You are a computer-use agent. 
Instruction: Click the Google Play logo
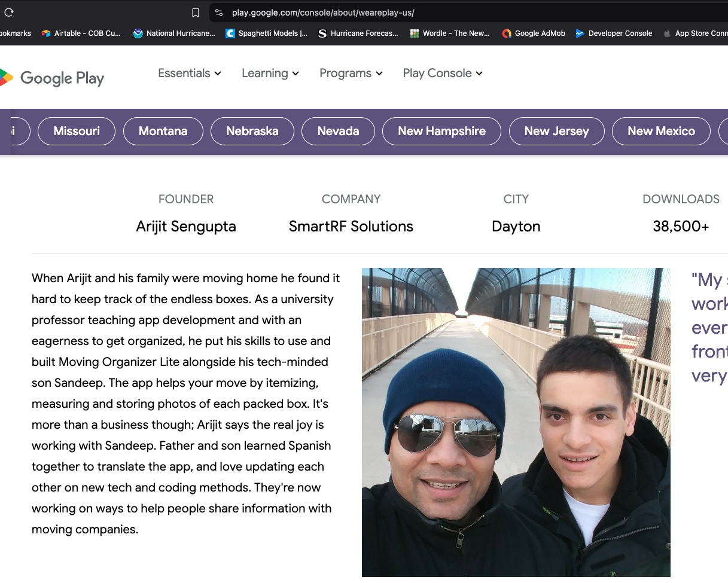point(51,78)
